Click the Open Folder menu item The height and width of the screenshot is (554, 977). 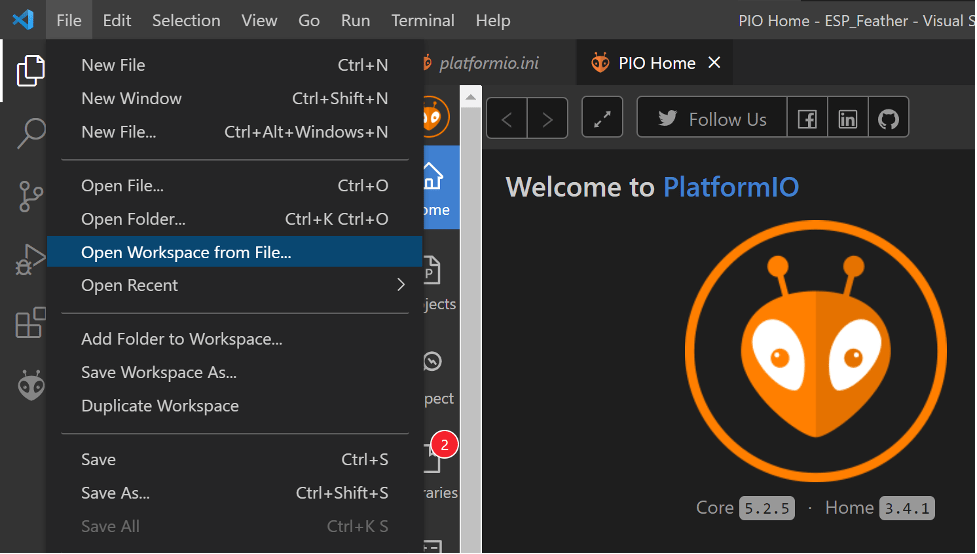coord(133,219)
